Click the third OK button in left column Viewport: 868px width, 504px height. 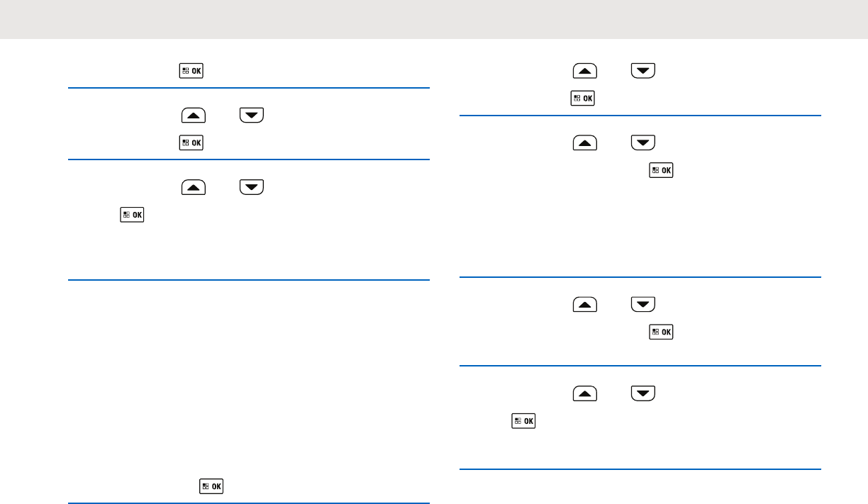pyautogui.click(x=130, y=214)
